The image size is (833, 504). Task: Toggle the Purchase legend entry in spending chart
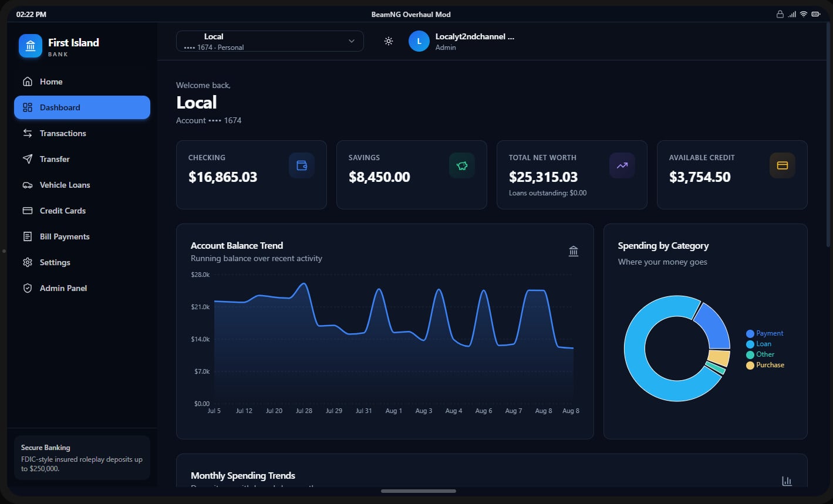tap(765, 365)
